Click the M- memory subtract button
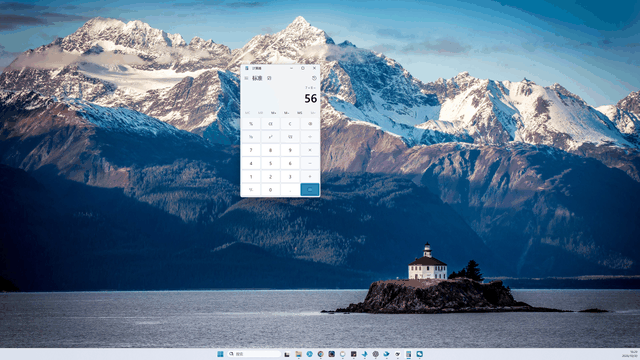Image resolution: width=640 pixels, height=360 pixels. [287, 113]
